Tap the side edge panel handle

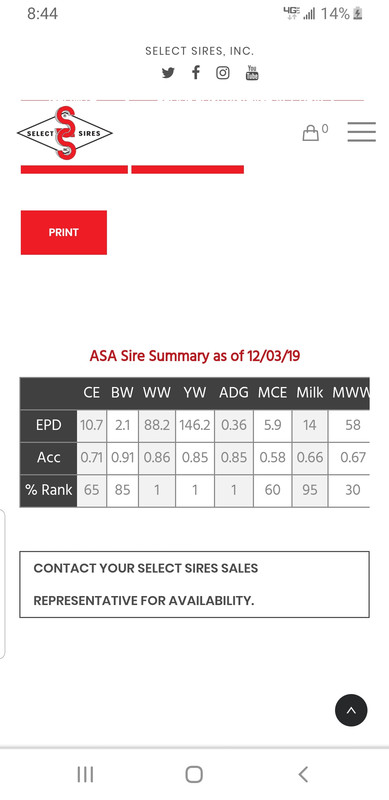pos(3,584)
